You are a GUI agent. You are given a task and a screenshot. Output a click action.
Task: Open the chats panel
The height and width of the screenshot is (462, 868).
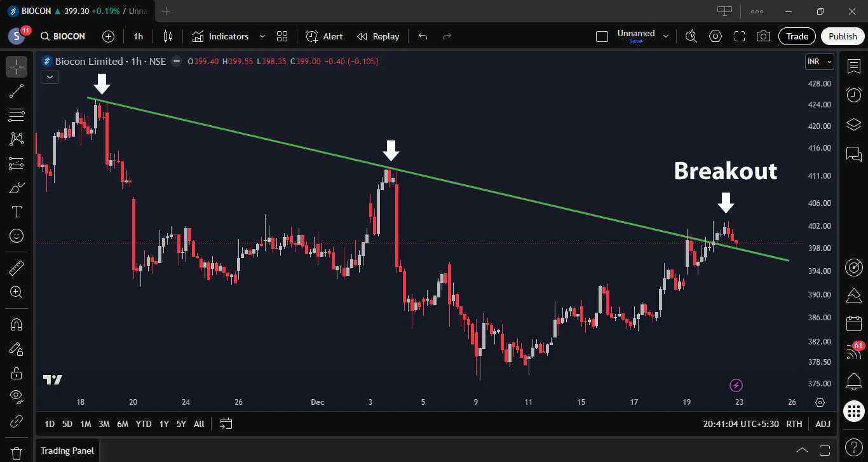point(853,154)
